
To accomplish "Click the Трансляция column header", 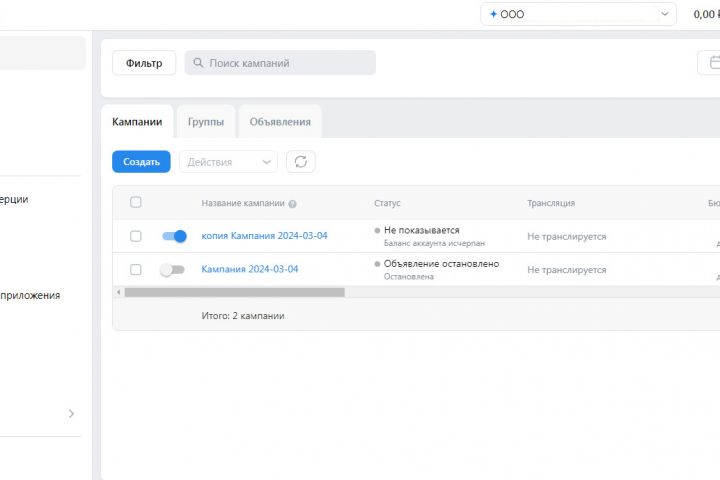I will [x=551, y=203].
